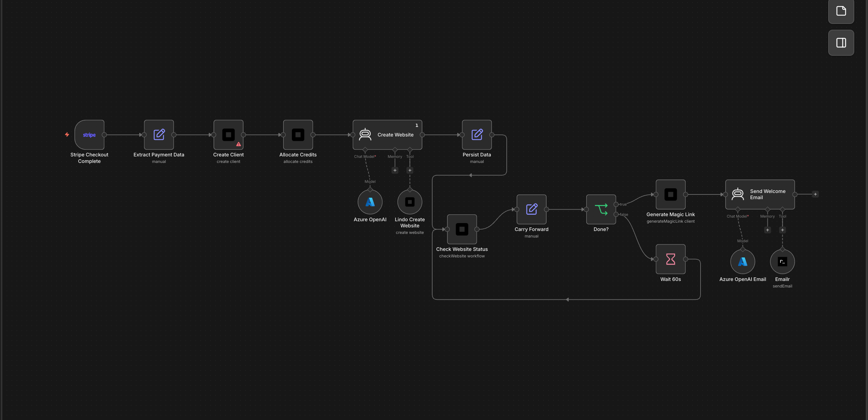
Task: Click the 'Azure OpenAI Email' label
Action: coord(743,279)
